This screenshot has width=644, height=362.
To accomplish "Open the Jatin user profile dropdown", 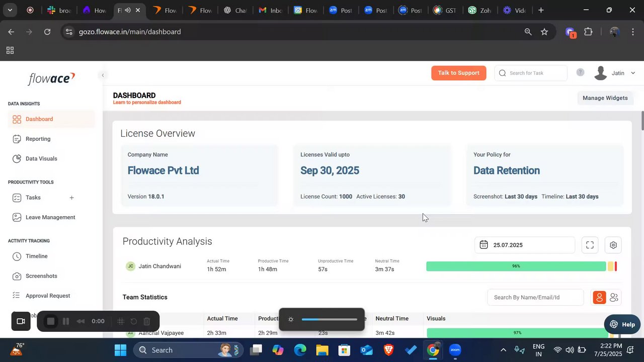I will coord(615,73).
